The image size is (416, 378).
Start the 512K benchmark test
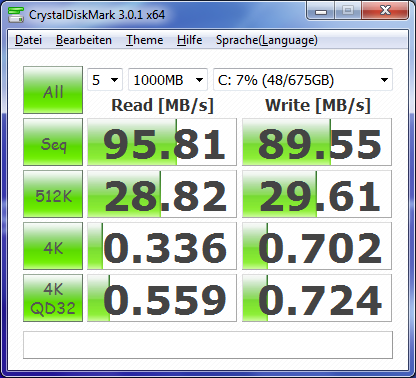point(53,194)
